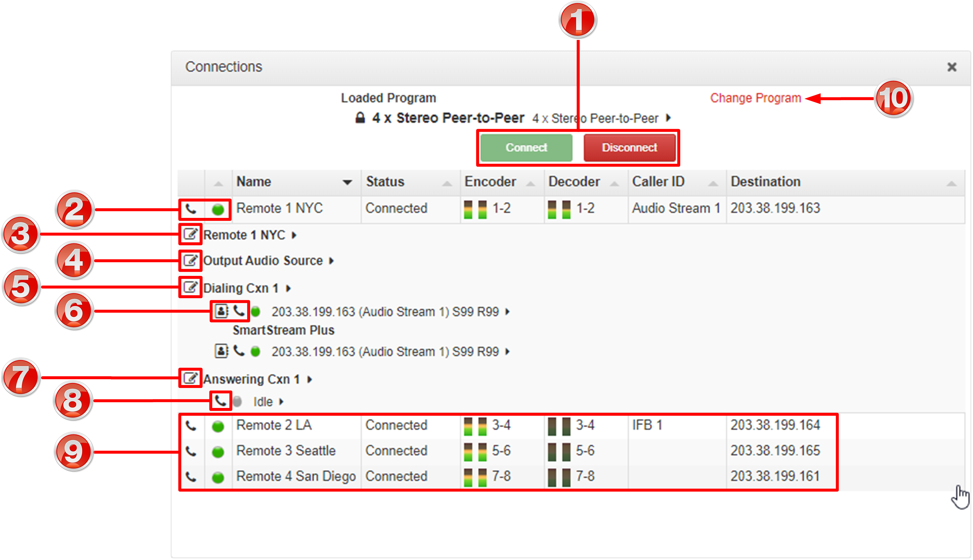The image size is (973, 560).
Task: Click contact icon on first dialing stream
Action: coord(221,311)
